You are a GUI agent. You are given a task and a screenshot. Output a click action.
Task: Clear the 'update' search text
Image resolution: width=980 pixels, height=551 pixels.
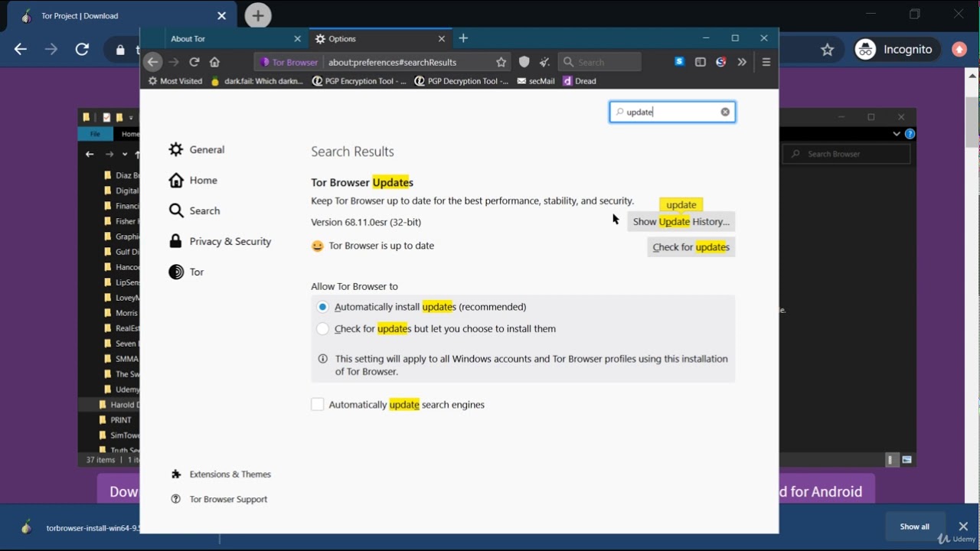725,112
